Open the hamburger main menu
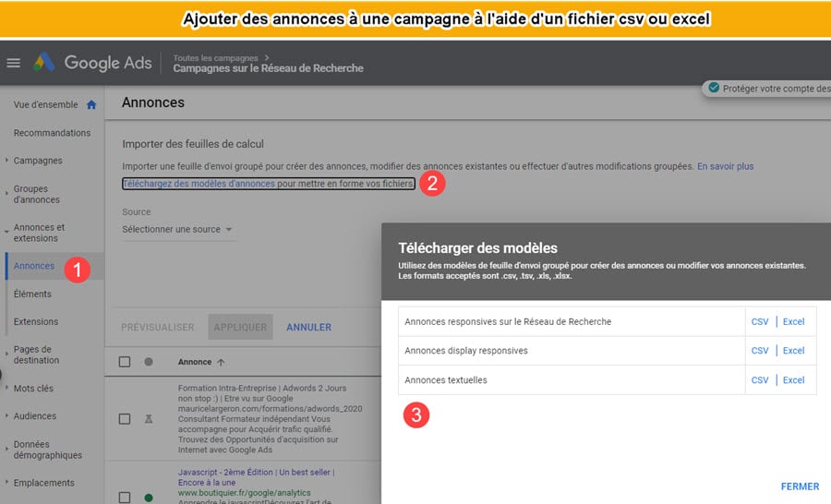 14,63
